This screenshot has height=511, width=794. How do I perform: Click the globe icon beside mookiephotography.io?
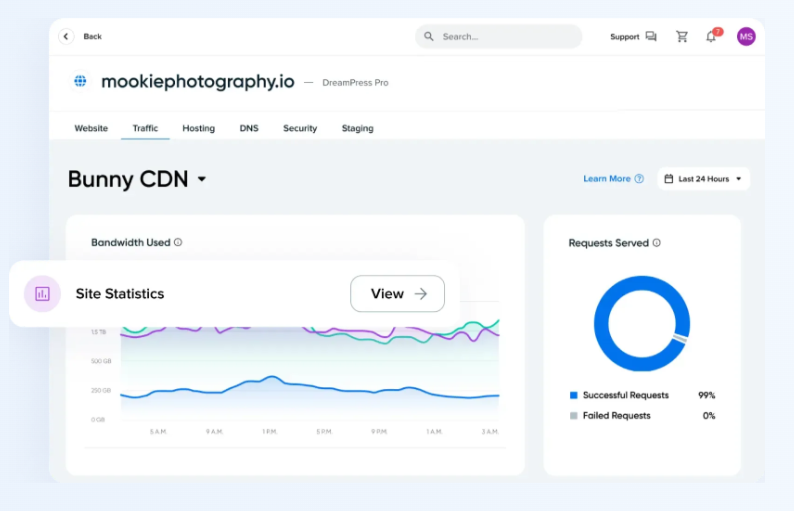[x=80, y=81]
